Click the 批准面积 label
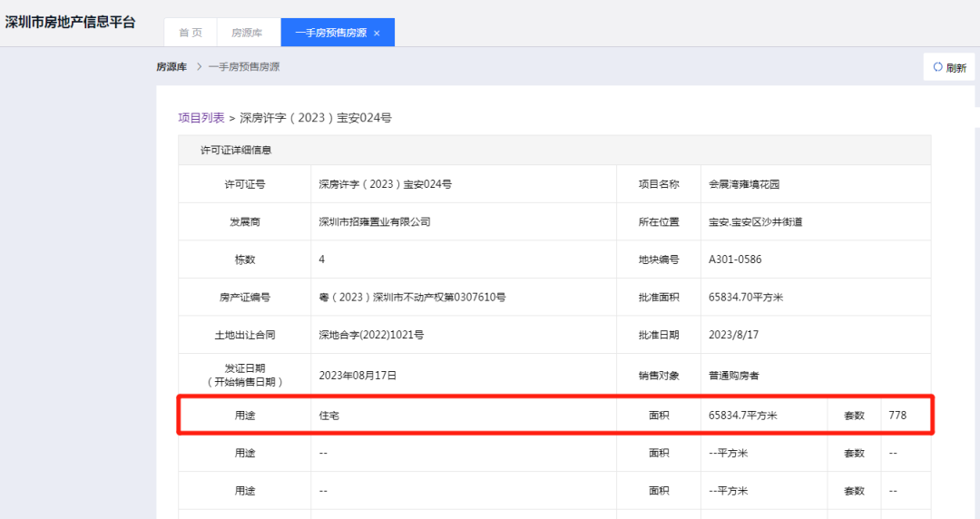This screenshot has width=980, height=519. coord(659,298)
